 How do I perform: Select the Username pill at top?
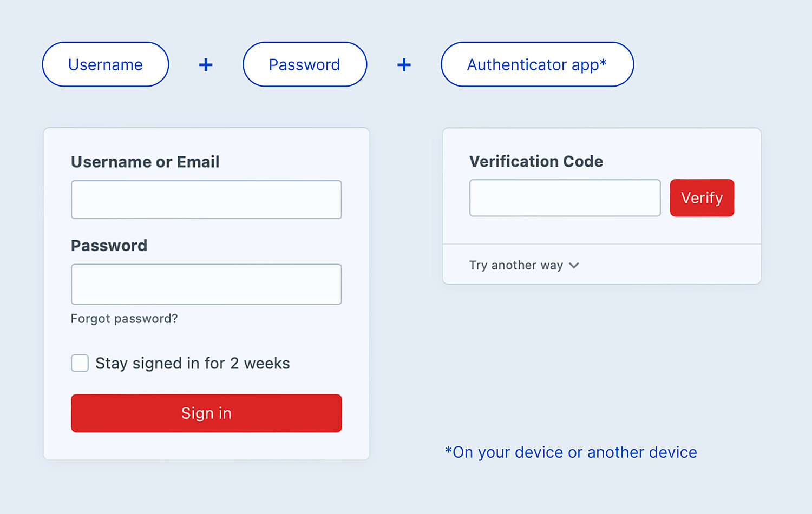click(x=106, y=64)
